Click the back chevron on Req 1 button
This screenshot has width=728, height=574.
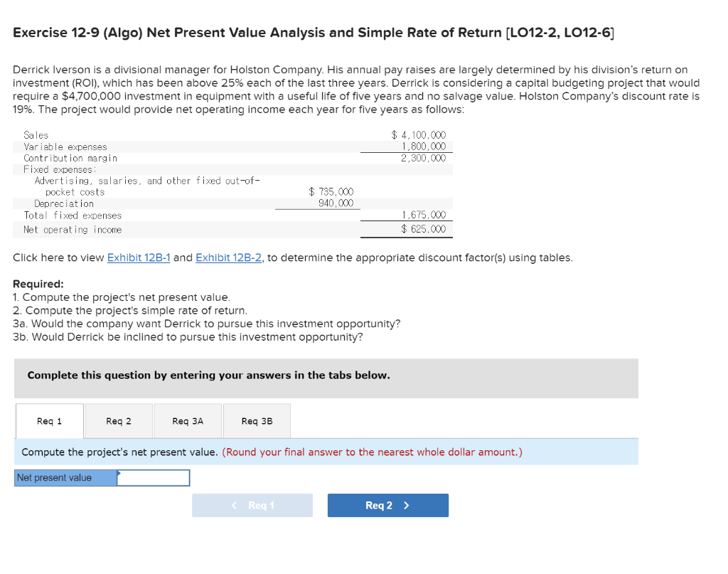(x=233, y=505)
